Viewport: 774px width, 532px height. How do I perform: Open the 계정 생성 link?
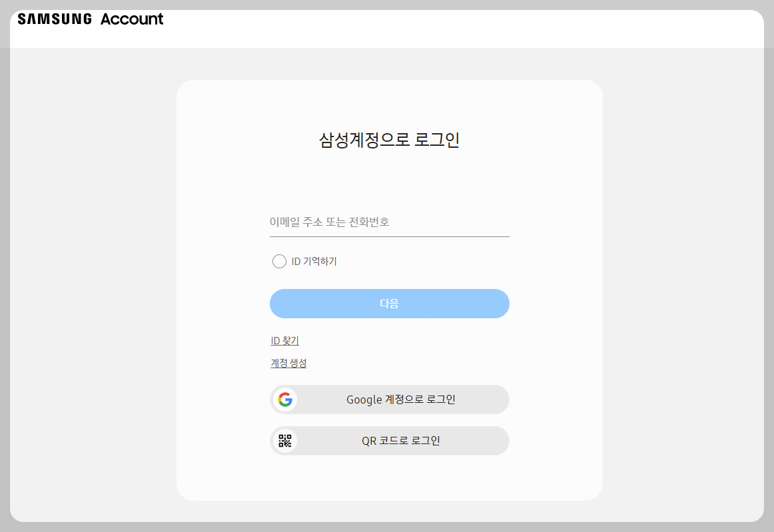pyautogui.click(x=289, y=364)
